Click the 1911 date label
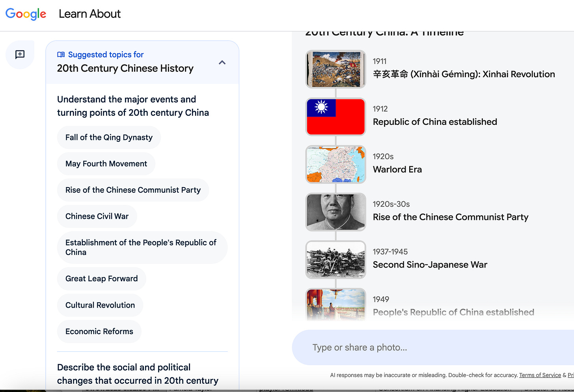This screenshot has height=392, width=574. coord(380,61)
